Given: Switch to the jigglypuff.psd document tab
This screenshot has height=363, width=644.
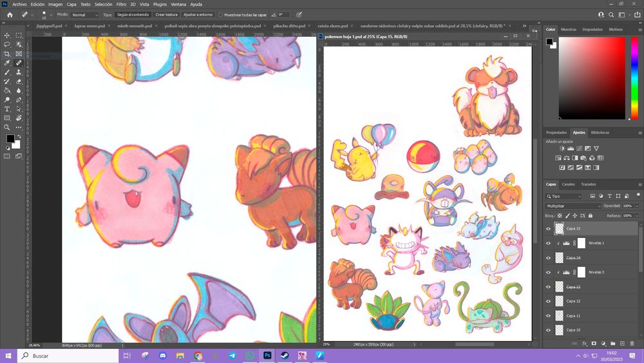Looking at the screenshot, I should click(x=49, y=26).
